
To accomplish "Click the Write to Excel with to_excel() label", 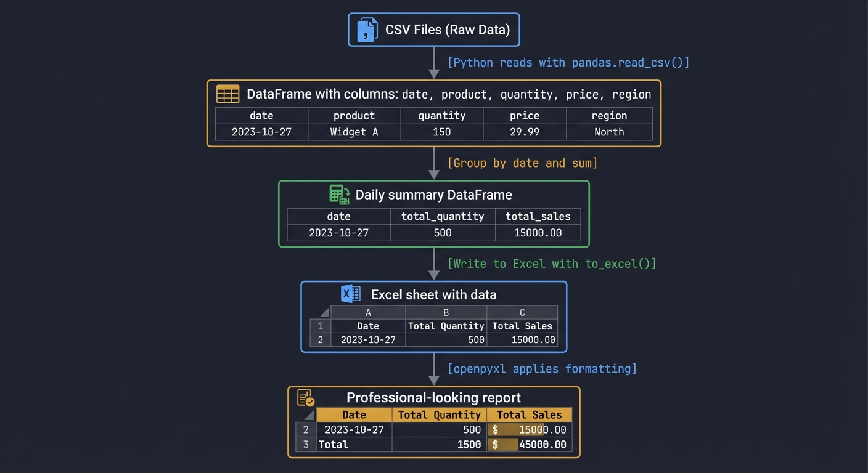I will click(x=552, y=264).
